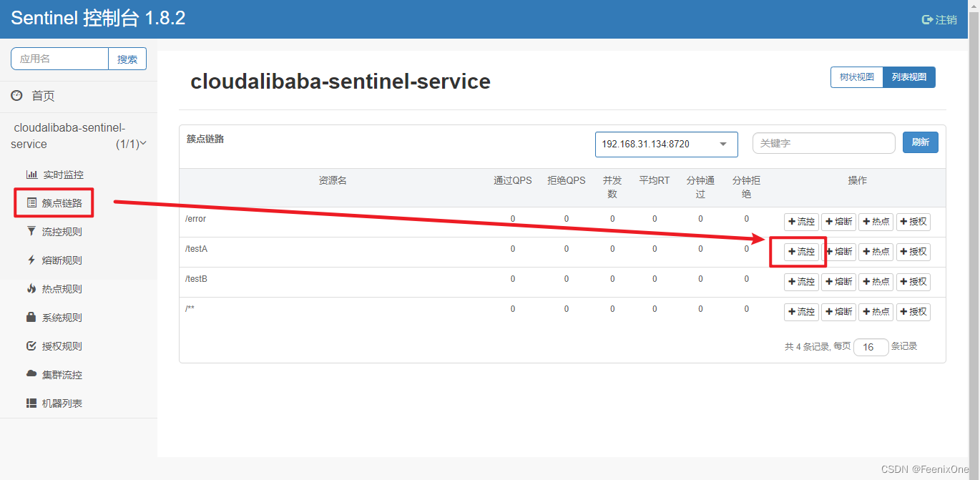The width and height of the screenshot is (980, 480).
Task: Click the flame icon for 热点规则
Action: (31, 288)
